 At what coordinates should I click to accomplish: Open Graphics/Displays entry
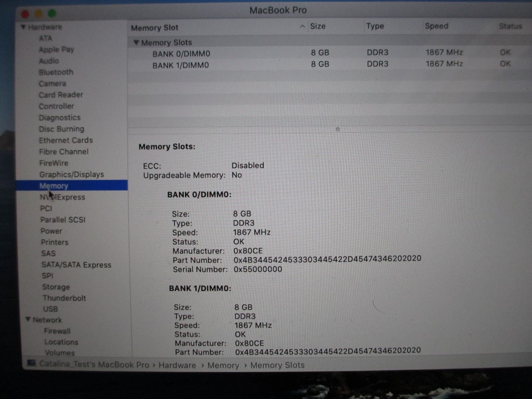coord(72,175)
